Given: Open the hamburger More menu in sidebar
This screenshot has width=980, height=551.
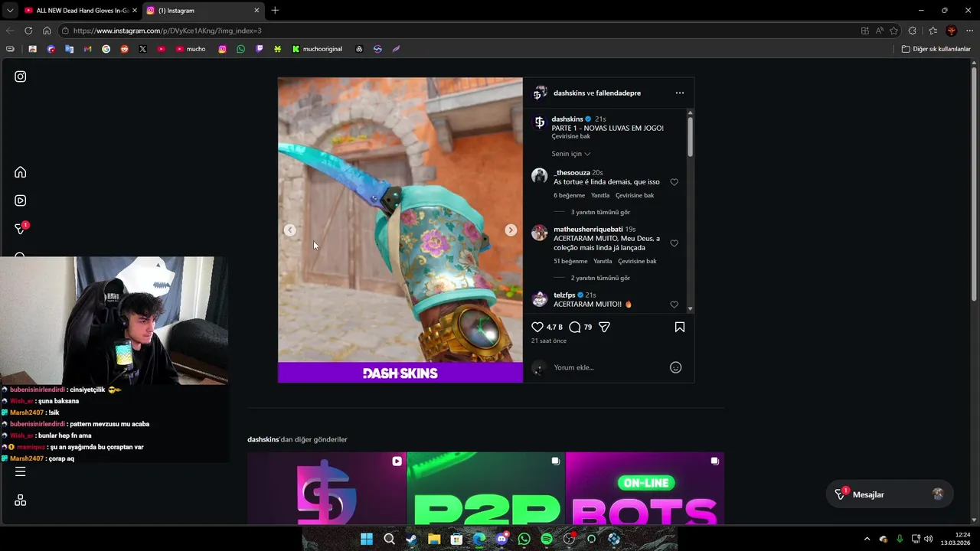Looking at the screenshot, I should (x=21, y=471).
